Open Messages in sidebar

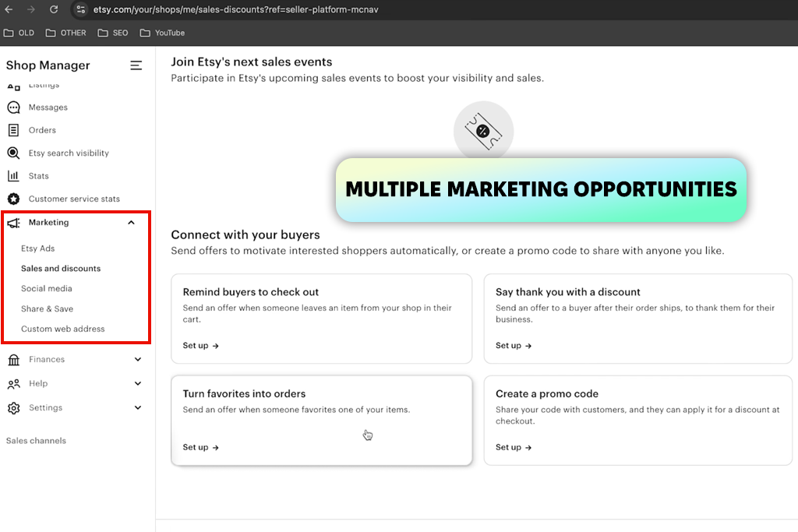coord(48,107)
